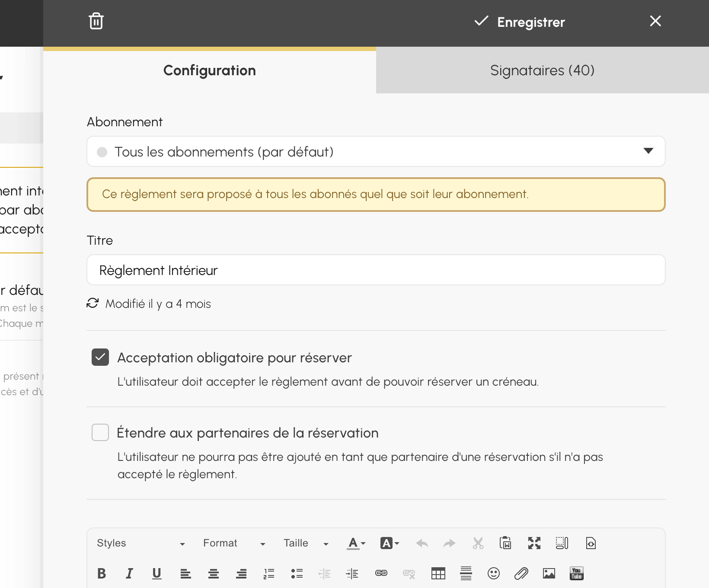709x588 pixels.
Task: Toggle source code view icon
Action: pyautogui.click(x=591, y=543)
